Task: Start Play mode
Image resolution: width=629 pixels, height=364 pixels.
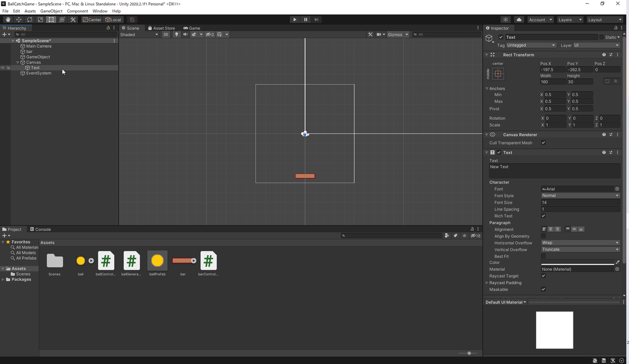Action: coord(295,19)
